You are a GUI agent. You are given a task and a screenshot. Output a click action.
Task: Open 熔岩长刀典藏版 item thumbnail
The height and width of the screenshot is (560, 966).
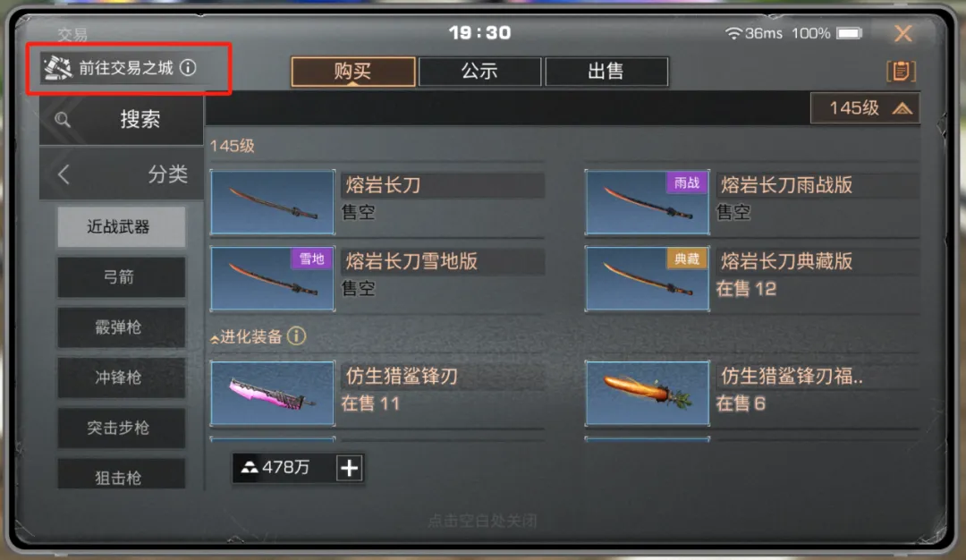[x=647, y=278]
